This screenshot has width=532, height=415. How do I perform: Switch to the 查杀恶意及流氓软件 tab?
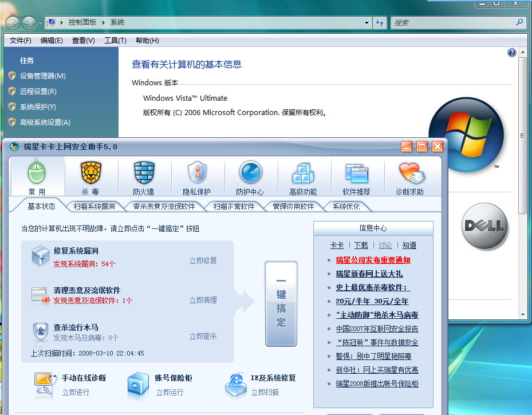[164, 207]
